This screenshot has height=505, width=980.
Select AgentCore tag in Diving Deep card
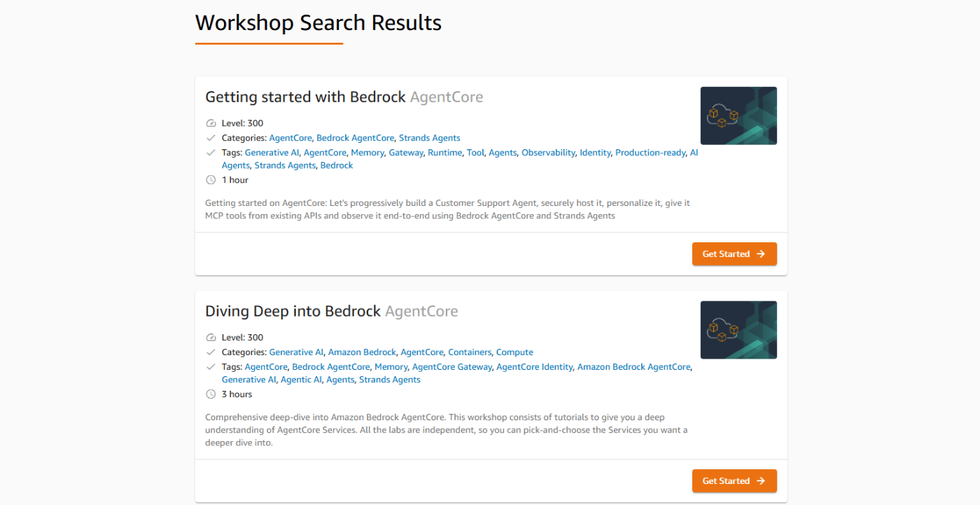[x=266, y=367]
